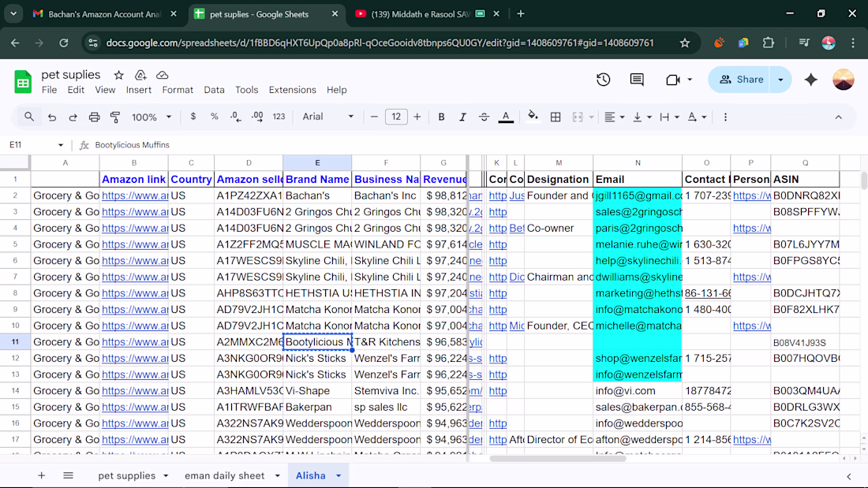Open horizontal align dropdown
The width and height of the screenshot is (868, 488).
(615, 117)
